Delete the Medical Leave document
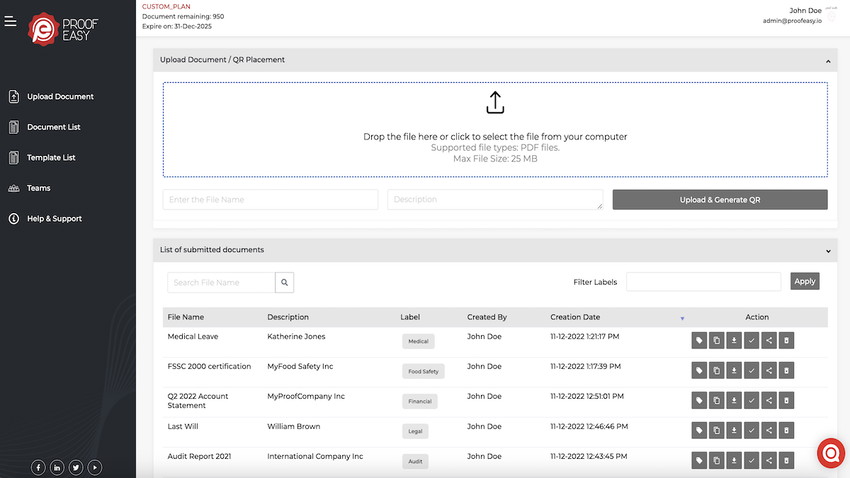The width and height of the screenshot is (850, 478). (786, 340)
